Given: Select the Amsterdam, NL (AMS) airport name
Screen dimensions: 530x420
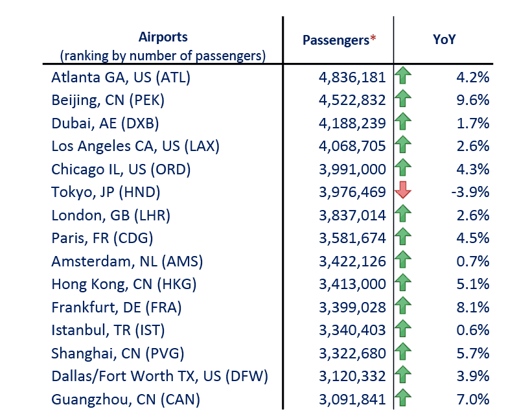Looking at the screenshot, I should point(127,261).
